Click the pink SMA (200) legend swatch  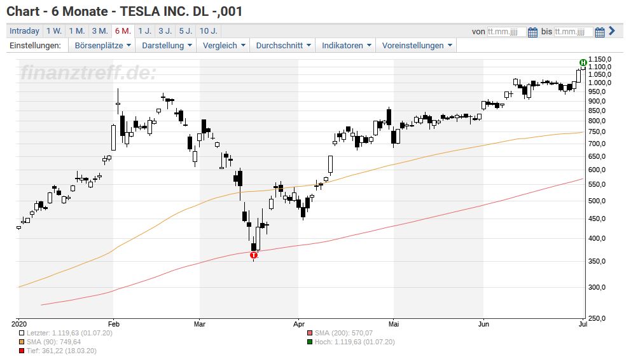310,333
